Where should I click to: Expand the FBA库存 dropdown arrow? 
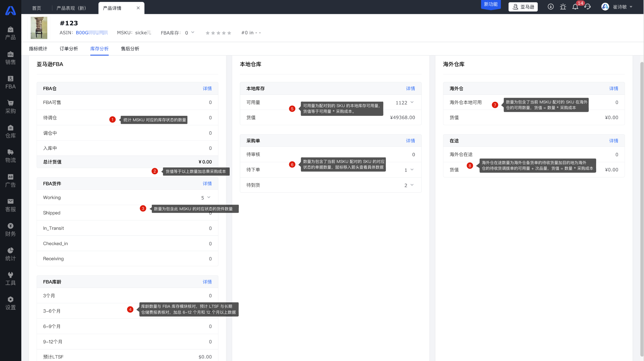click(193, 32)
